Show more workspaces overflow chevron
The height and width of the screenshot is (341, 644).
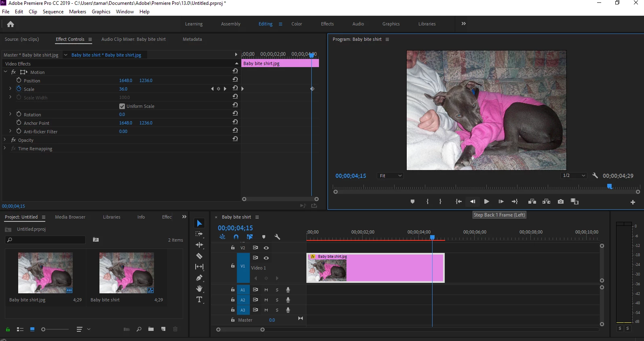point(464,24)
